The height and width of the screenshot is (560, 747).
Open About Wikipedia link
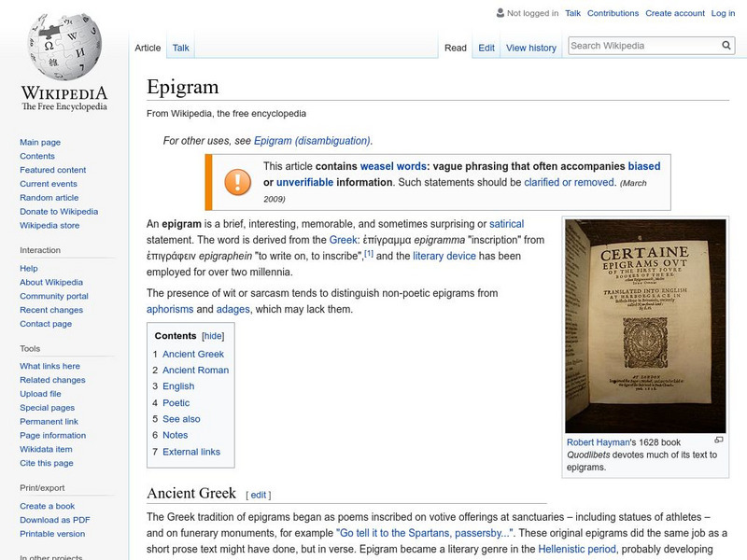[x=51, y=282]
